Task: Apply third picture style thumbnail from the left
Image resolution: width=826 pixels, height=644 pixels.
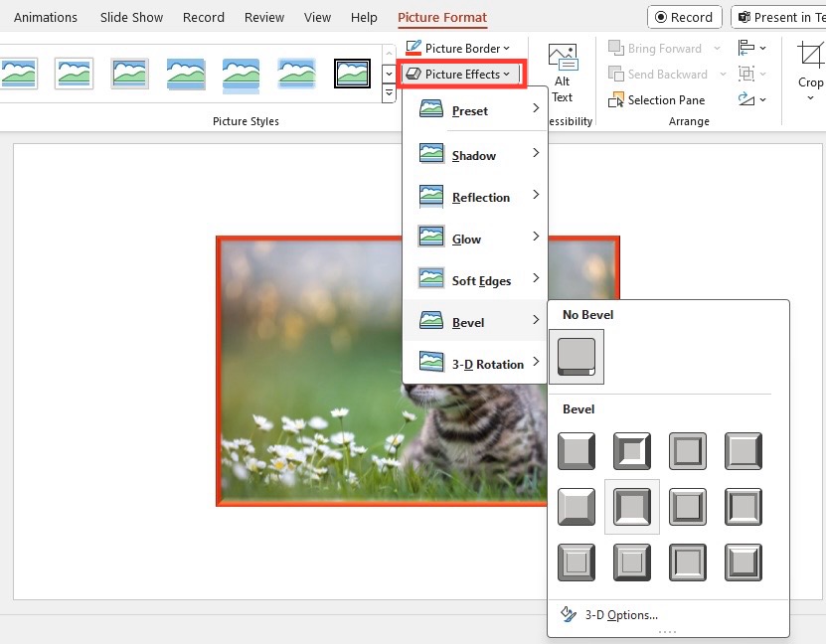Action: [x=129, y=74]
